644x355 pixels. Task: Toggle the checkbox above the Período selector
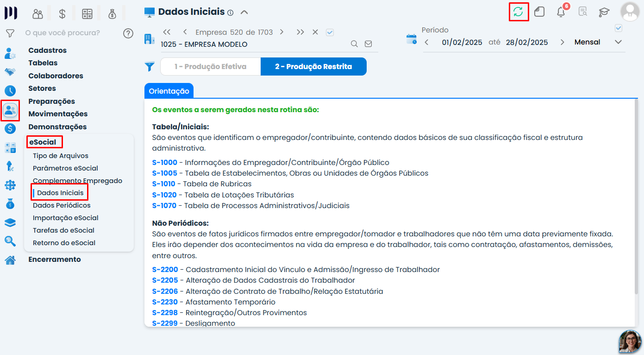[x=619, y=28]
